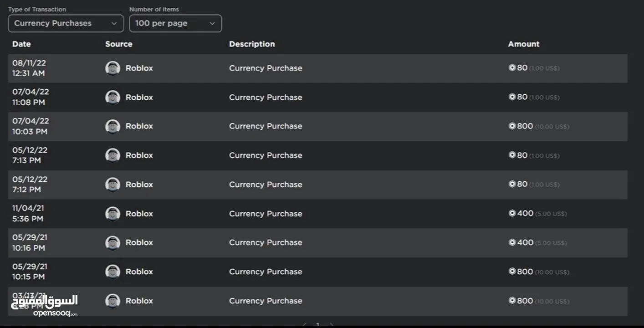644x328 pixels.
Task: Click the Robux icon in the 05/12/22 7:12 PM row
Action: click(x=512, y=184)
